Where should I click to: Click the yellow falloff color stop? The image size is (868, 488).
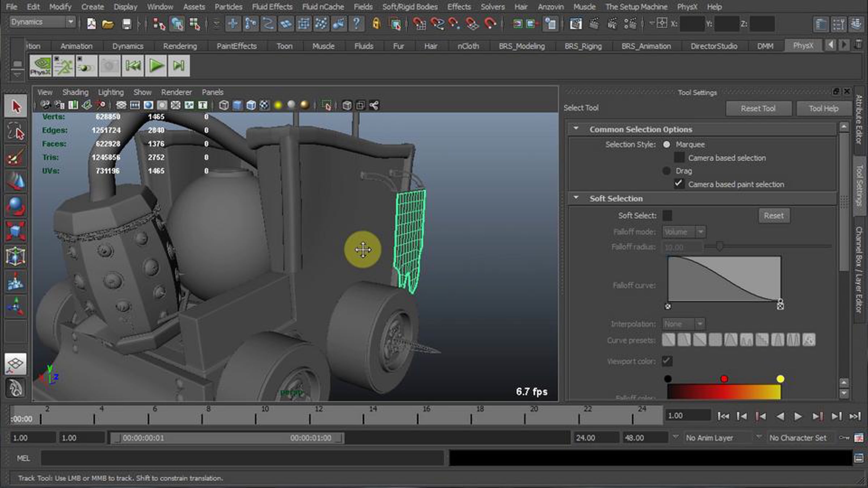(780, 379)
